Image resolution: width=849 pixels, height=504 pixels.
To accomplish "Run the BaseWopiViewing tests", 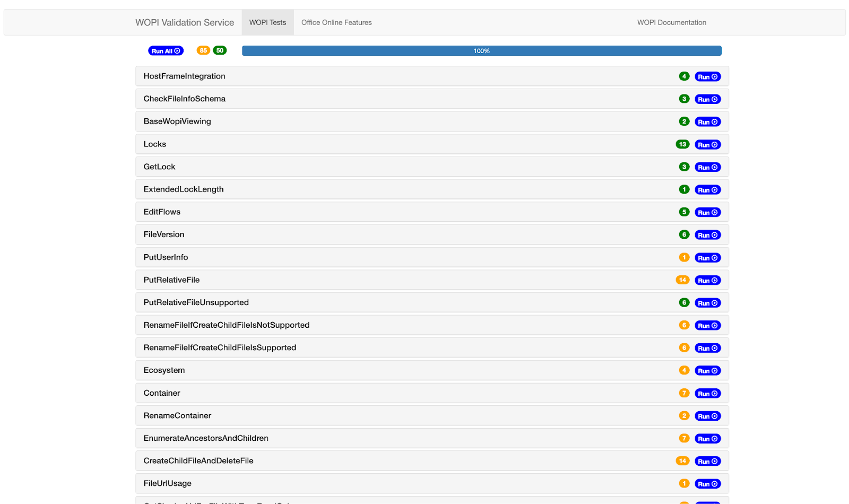I will coord(707,122).
